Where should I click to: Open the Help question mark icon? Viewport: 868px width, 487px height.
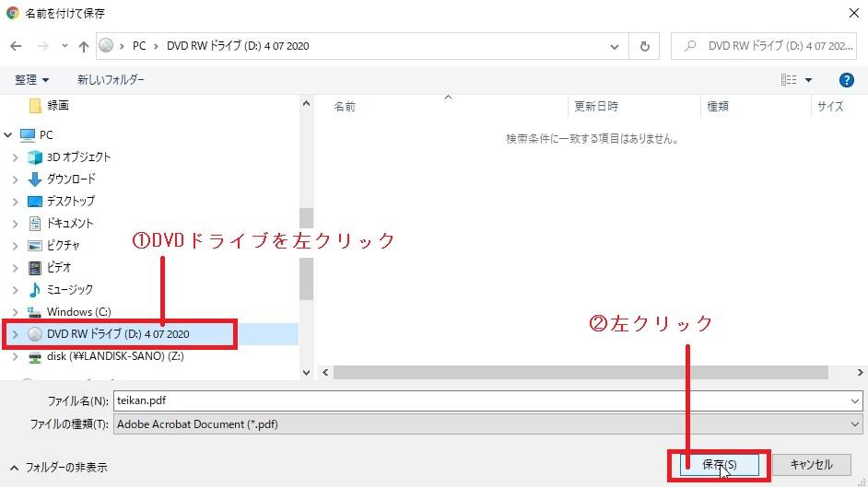[846, 80]
